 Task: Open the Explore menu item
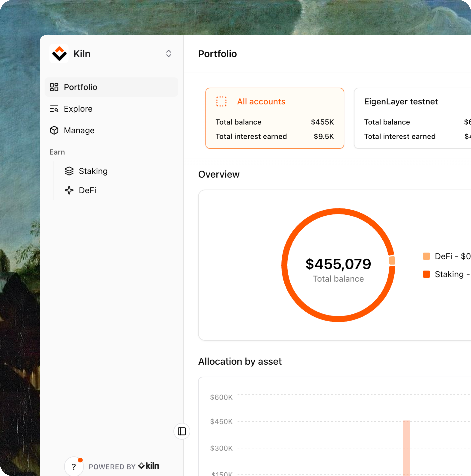pyautogui.click(x=78, y=109)
